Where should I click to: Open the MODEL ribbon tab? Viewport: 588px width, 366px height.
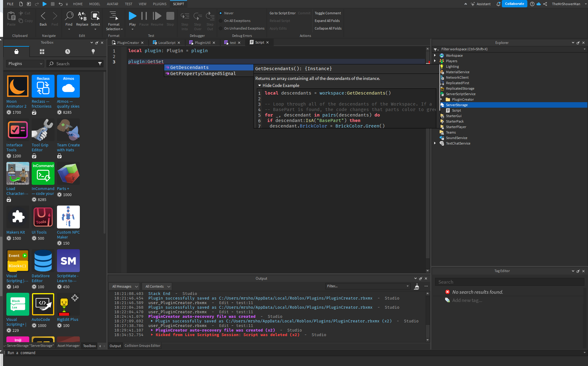pos(94,4)
